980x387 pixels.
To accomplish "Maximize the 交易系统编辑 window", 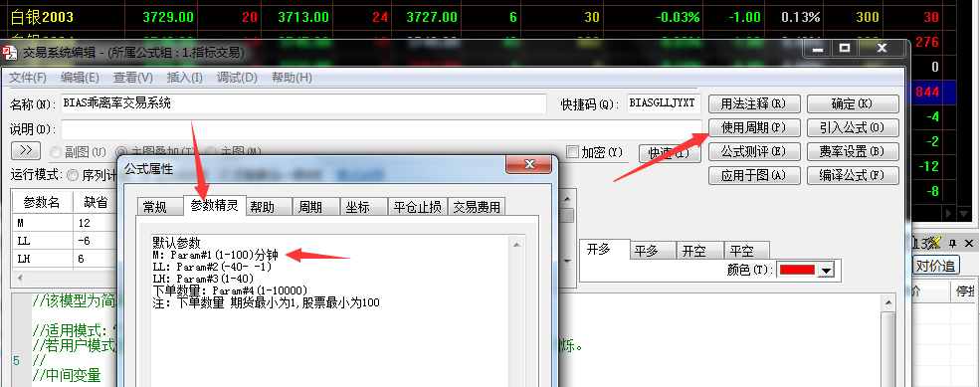I will (x=845, y=48).
